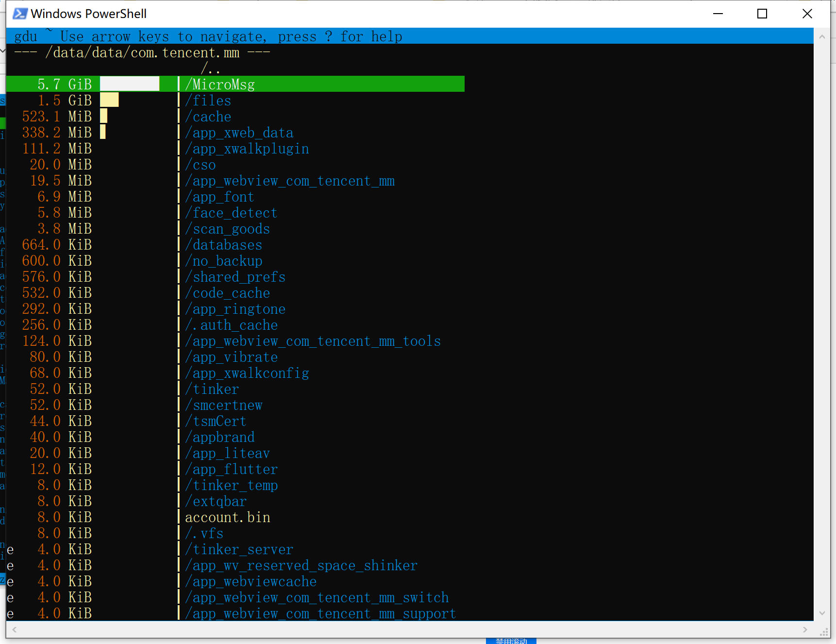Click the PowerShell icon in title bar

pyautogui.click(x=20, y=14)
